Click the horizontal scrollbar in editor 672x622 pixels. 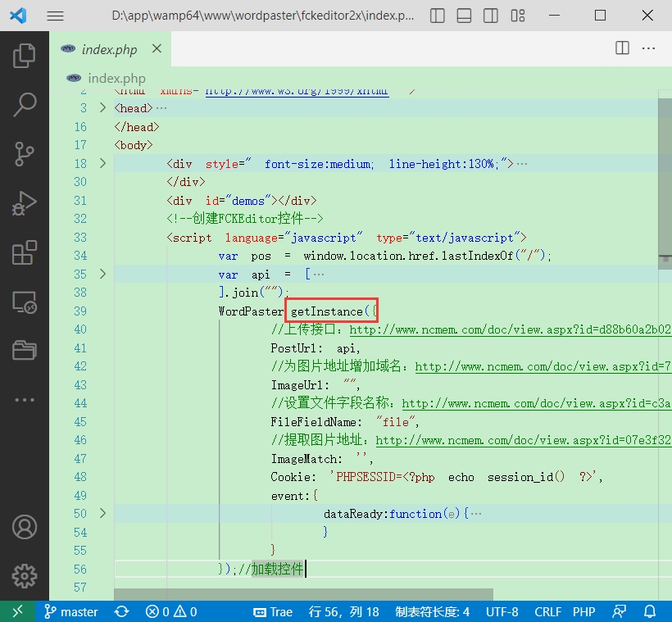[303, 594]
